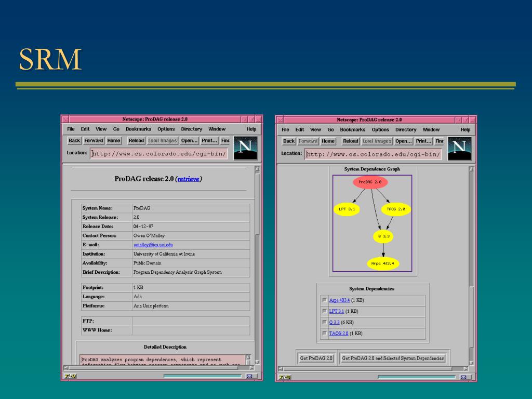Open the Bookmarks menu in the left window
Viewport: 532px width, 399px height.
138,129
